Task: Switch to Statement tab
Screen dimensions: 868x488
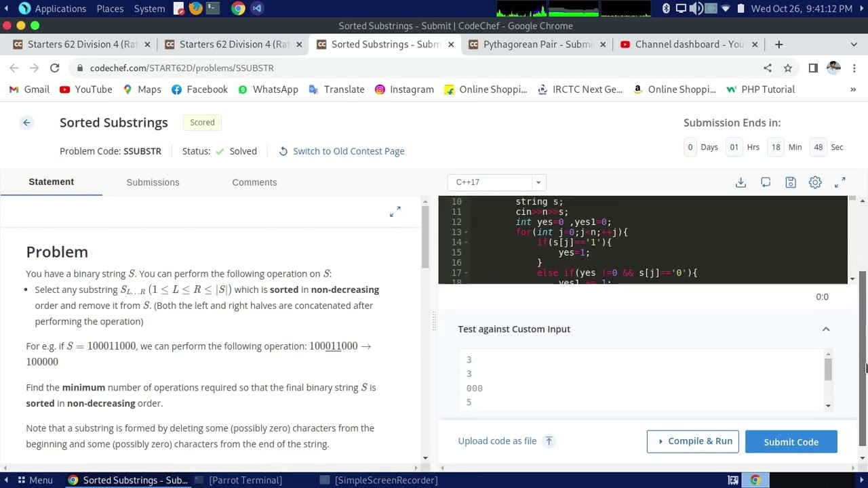Action: point(52,182)
